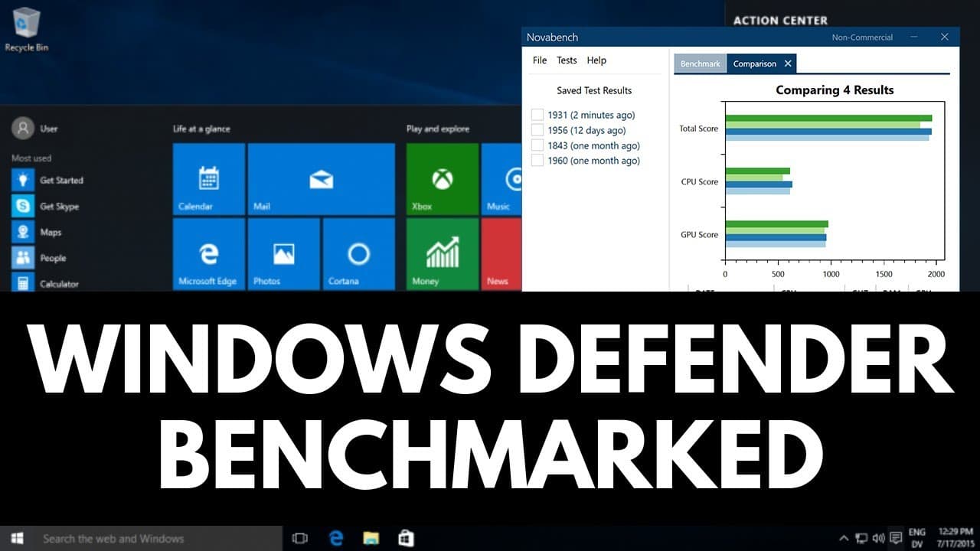980x551 pixels.
Task: Click the CPU Score bar group in chart
Action: 759,181
